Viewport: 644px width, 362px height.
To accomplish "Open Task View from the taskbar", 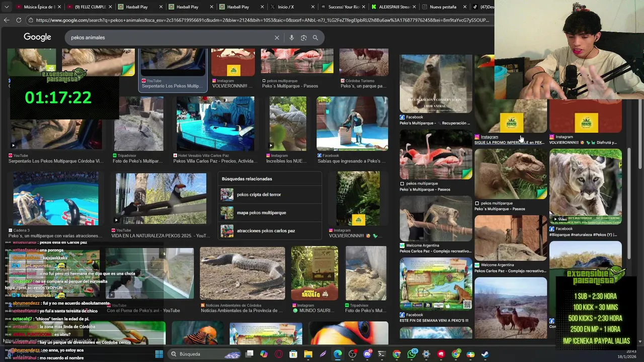I will tap(249, 354).
